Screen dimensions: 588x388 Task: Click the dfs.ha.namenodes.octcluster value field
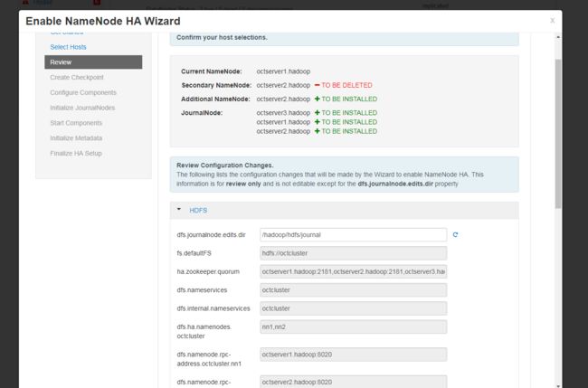[x=353, y=326]
